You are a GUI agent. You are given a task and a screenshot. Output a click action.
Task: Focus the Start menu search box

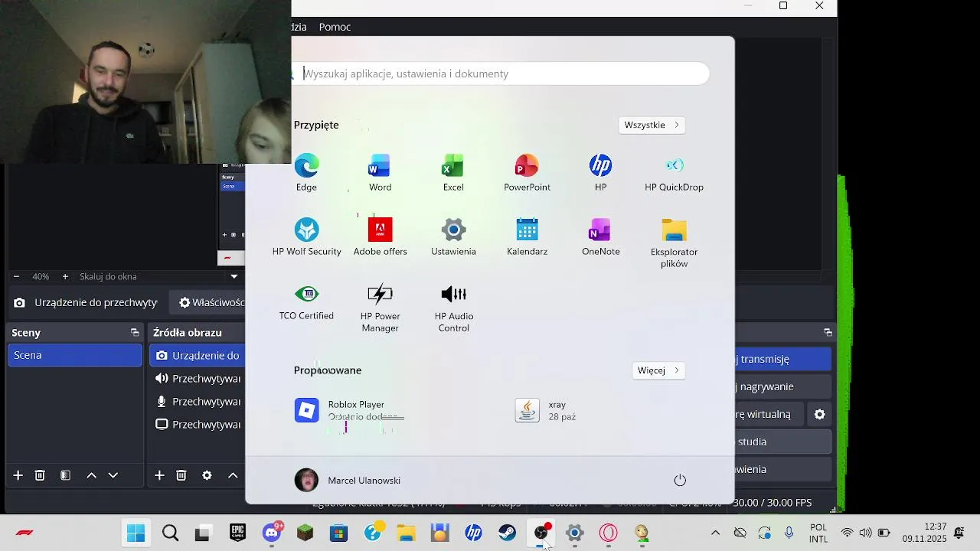(501, 73)
